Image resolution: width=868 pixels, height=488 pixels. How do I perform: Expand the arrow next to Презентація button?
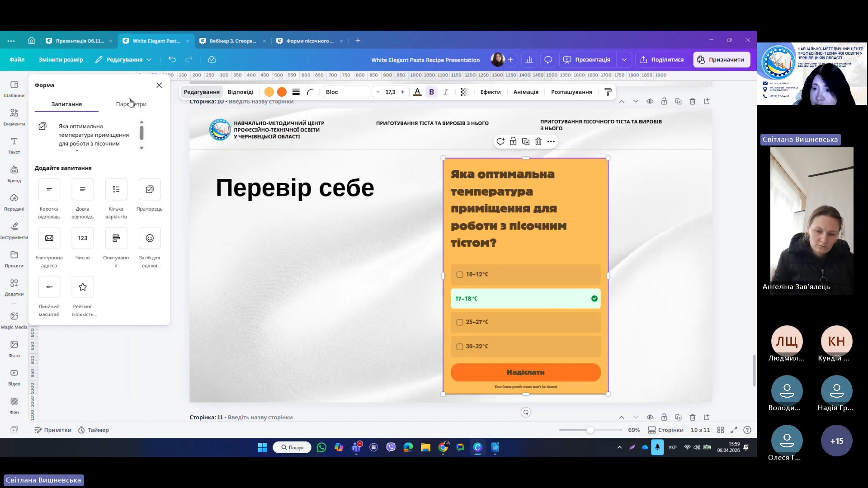tap(624, 60)
